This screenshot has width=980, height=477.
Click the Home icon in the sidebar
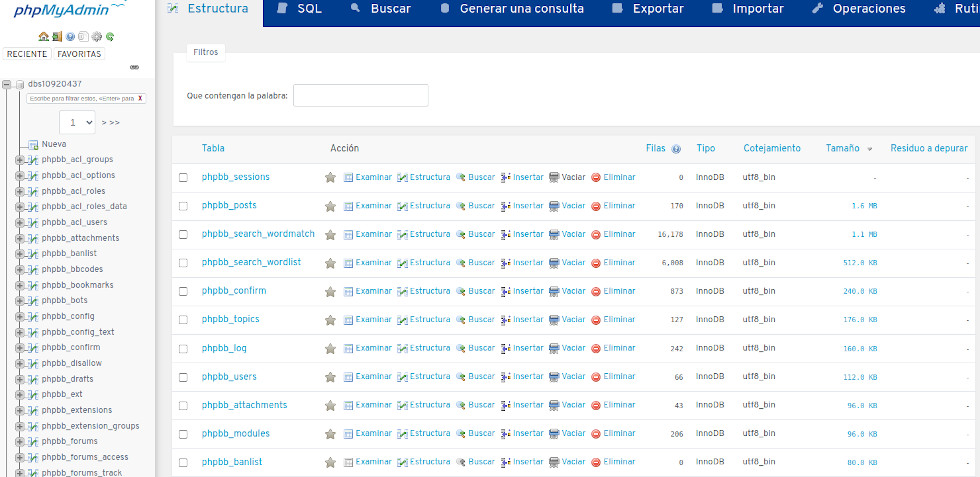tap(43, 37)
